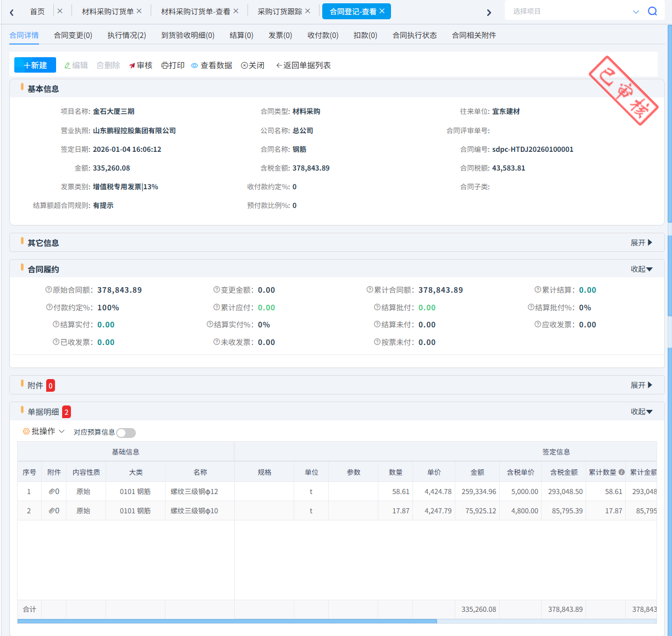Image resolution: width=672 pixels, height=636 pixels.
Task: Click the info icon beside 累计数量
Action: (621, 472)
